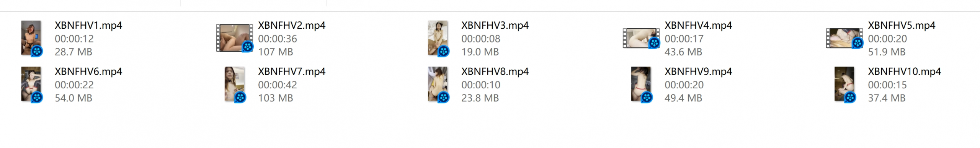Select the XBNFHV7.mp4 video file icon
The height and width of the screenshot is (148, 980).
click(235, 85)
